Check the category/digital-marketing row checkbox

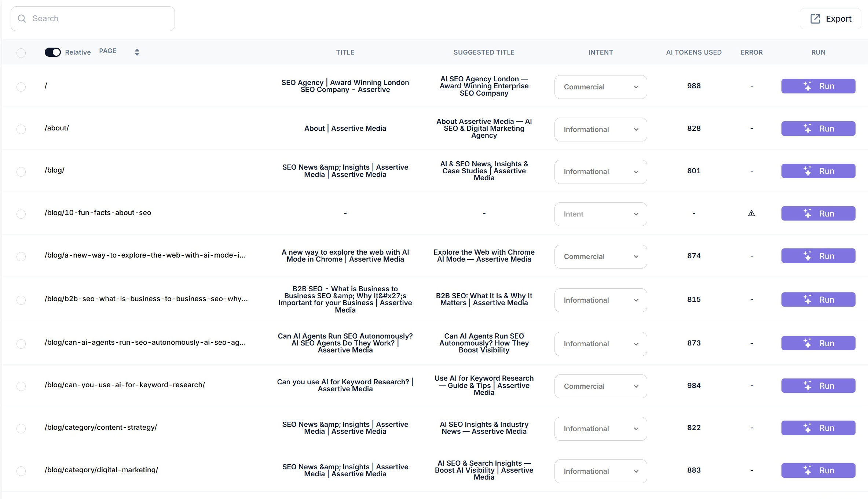(21, 471)
